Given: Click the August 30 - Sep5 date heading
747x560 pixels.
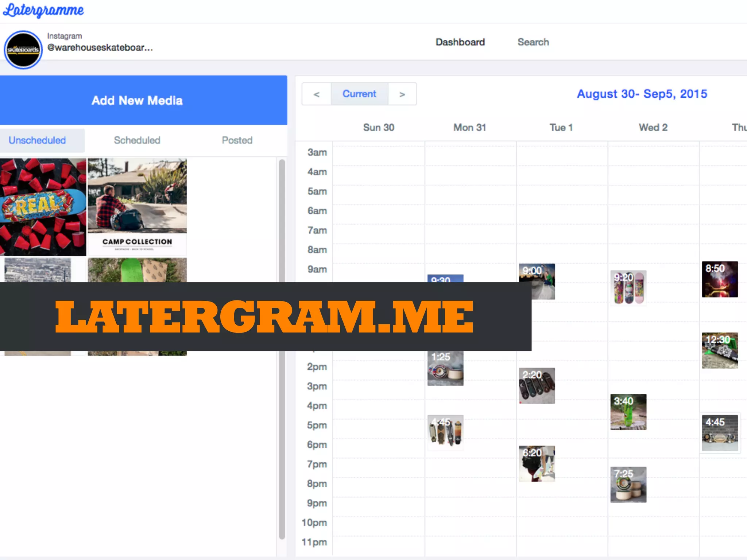Looking at the screenshot, I should (642, 94).
